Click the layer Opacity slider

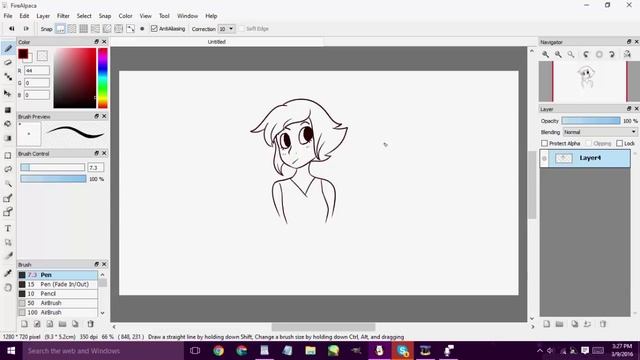click(x=591, y=121)
